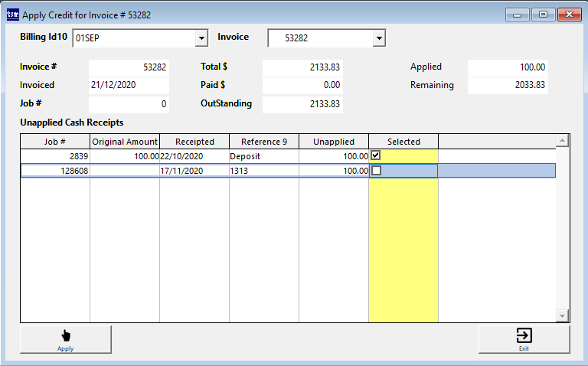Click the Receipted column header

tap(194, 142)
